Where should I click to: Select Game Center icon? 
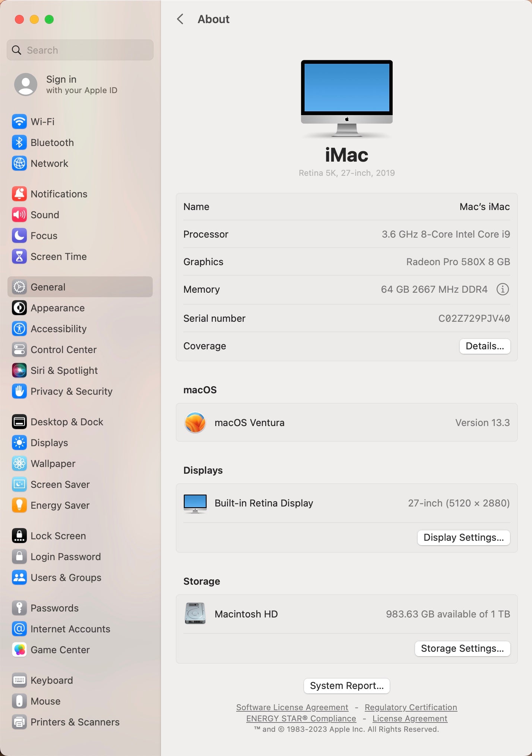[x=19, y=649]
